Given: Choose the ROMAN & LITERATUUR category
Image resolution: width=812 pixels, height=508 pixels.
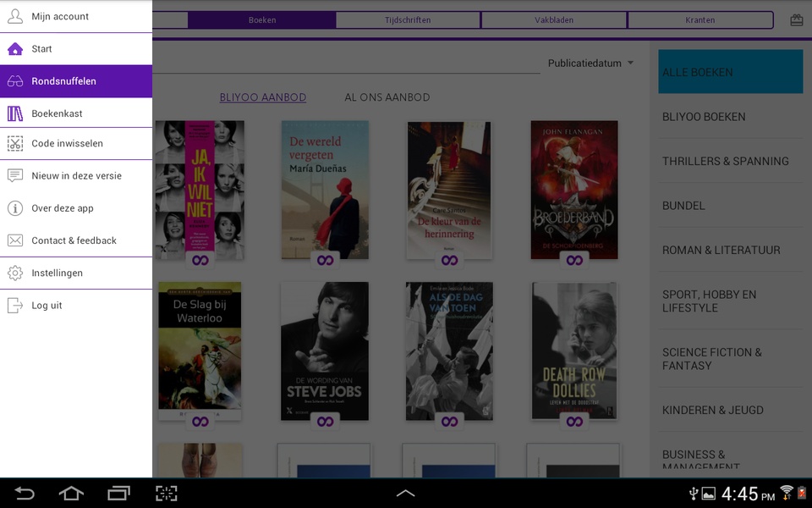Looking at the screenshot, I should coord(731,250).
